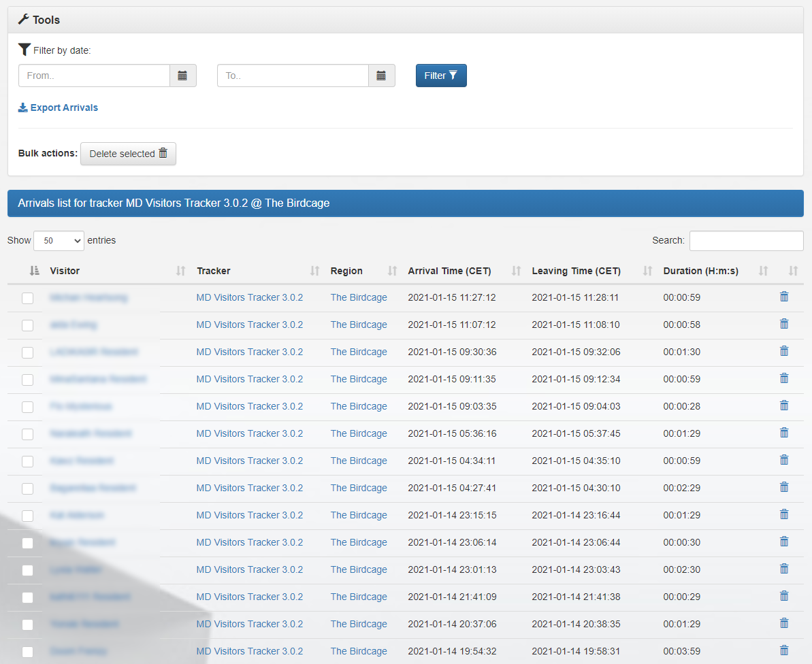The image size is (812, 664).
Task: Sort by Leaving Time (CET) header
Action: click(576, 271)
